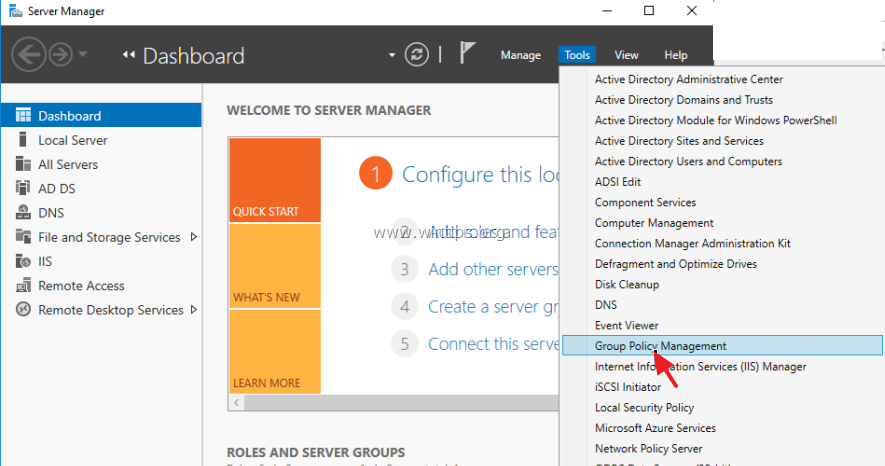Open Defragment and Optimize Drives

coord(676,264)
